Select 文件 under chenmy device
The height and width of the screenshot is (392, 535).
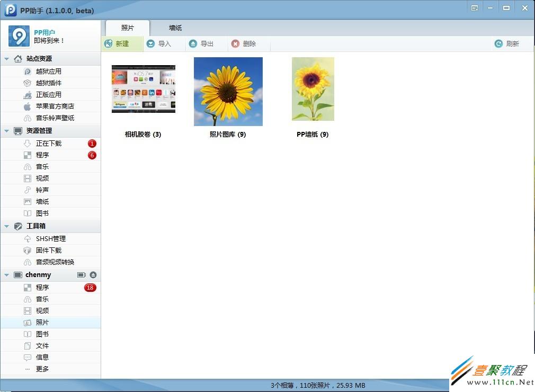click(50, 345)
